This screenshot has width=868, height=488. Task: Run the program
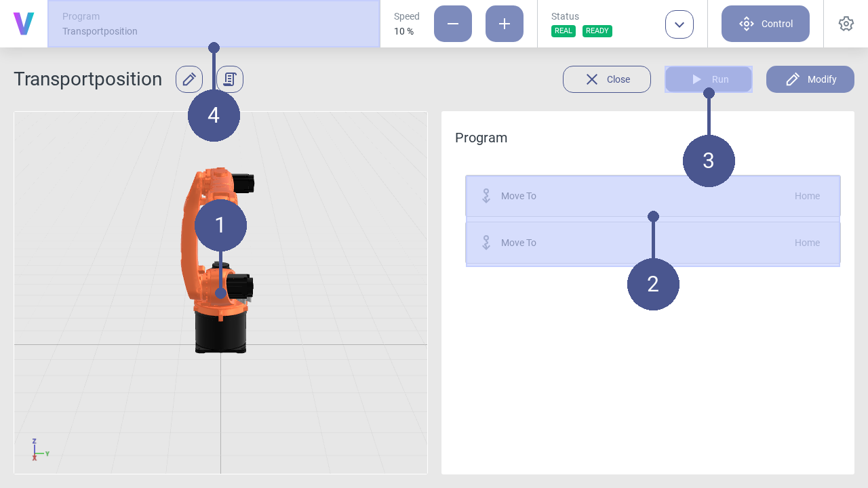(708, 79)
